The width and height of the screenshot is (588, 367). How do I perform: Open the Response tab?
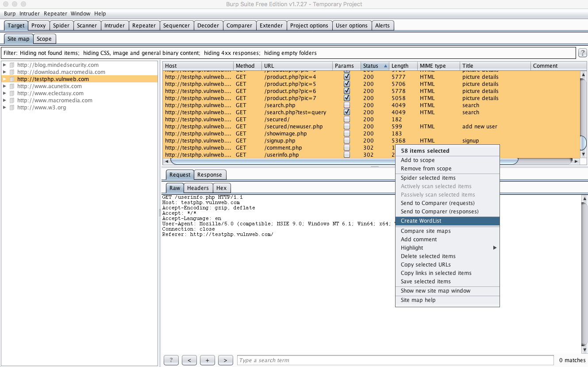tap(210, 175)
